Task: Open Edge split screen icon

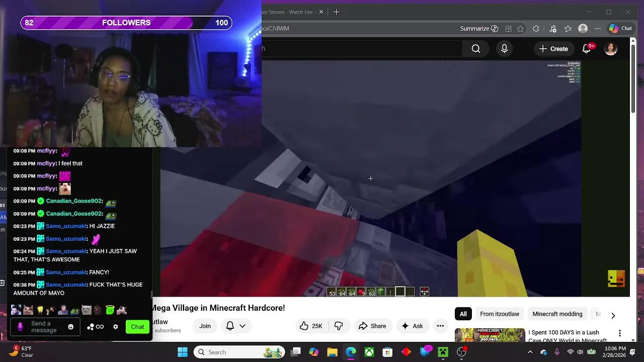Action: (x=509, y=29)
